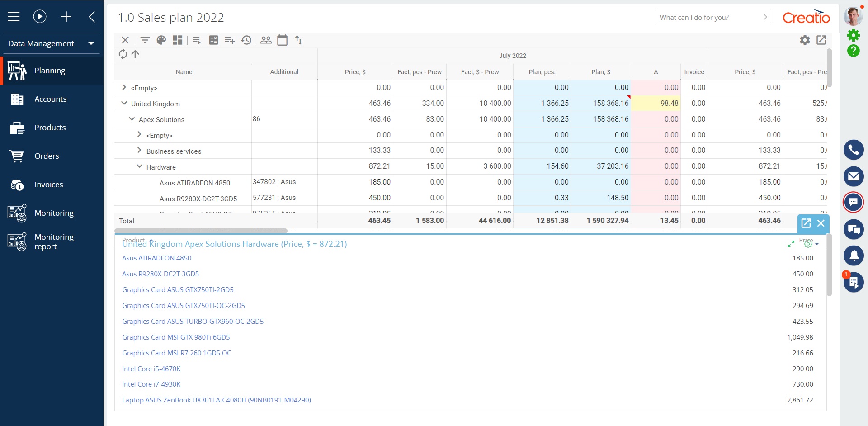868x426 pixels.
Task: Open the color palette formatting tool
Action: [x=161, y=40]
